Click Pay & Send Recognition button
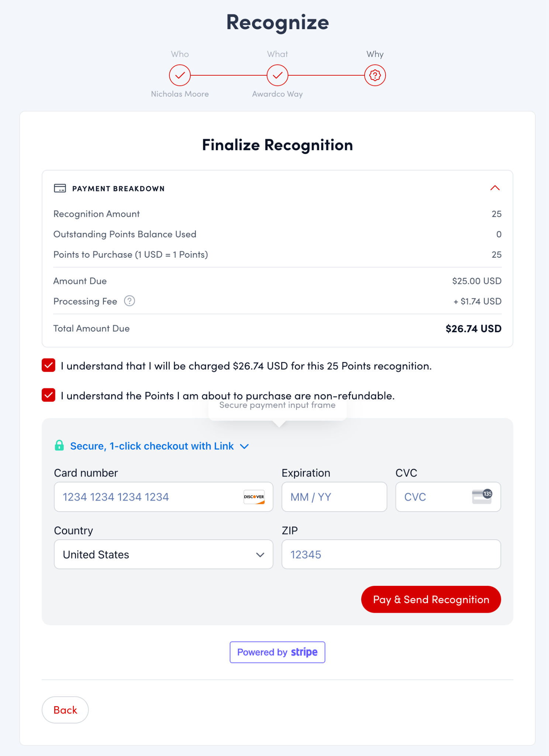This screenshot has width=549, height=756. coord(431,599)
